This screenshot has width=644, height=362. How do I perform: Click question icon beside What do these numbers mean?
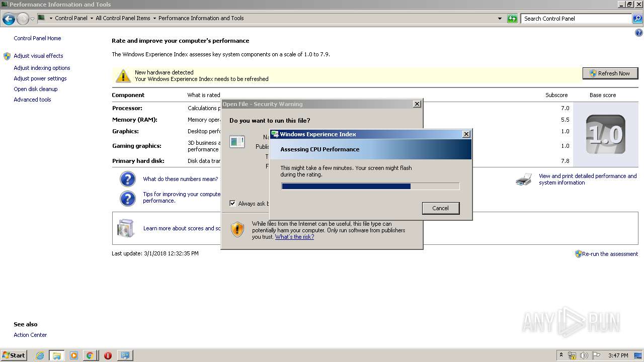128,179
